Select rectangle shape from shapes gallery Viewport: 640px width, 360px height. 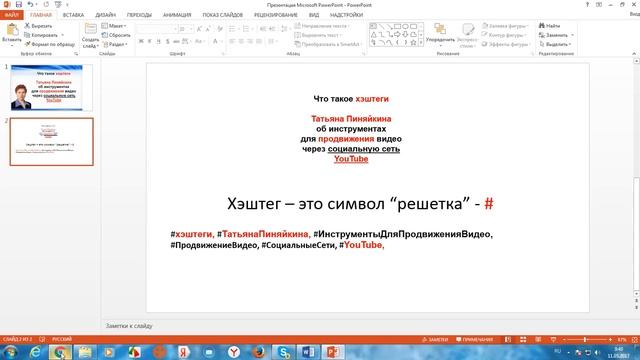(x=397, y=27)
